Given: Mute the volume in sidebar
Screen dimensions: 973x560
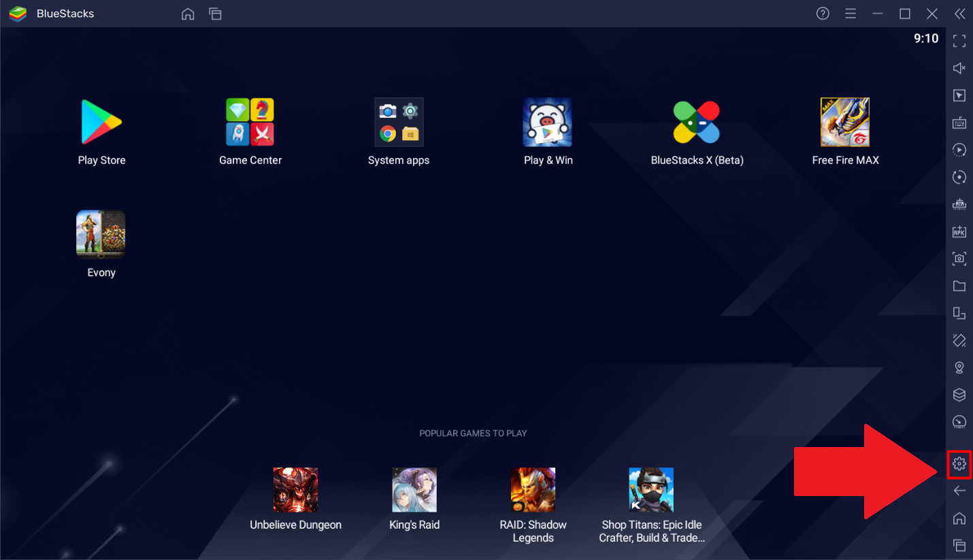Looking at the screenshot, I should pos(959,68).
